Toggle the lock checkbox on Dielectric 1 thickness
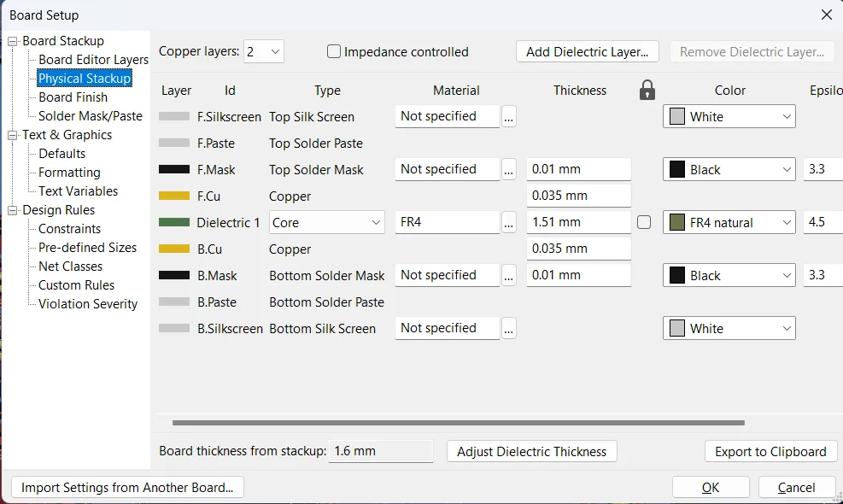The height and width of the screenshot is (504, 843). 646,222
